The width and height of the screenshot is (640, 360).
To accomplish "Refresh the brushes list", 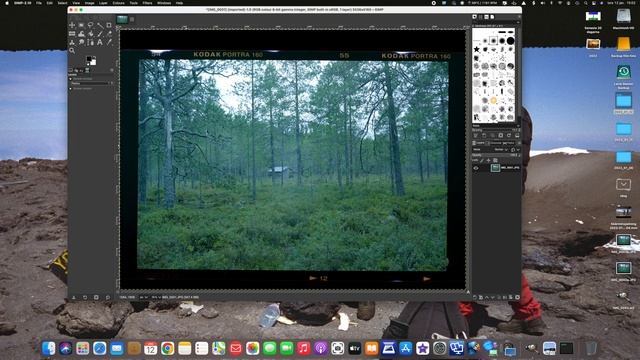I will pos(509,135).
